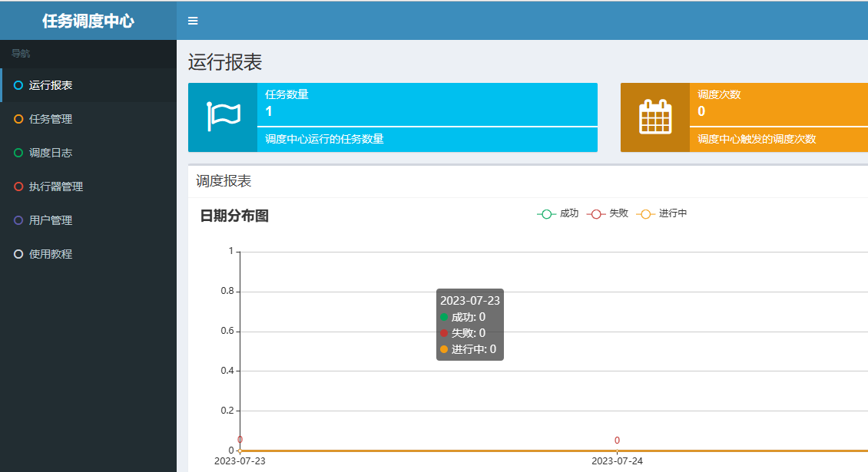Viewport: 868px width, 472px height.
Task: Click the green circle icon beside 调度日志
Action: coord(18,153)
